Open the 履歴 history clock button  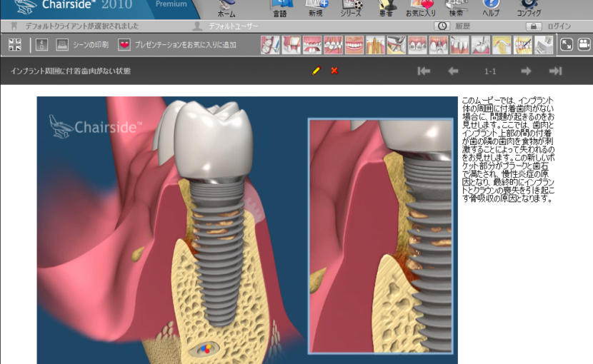coord(442,26)
